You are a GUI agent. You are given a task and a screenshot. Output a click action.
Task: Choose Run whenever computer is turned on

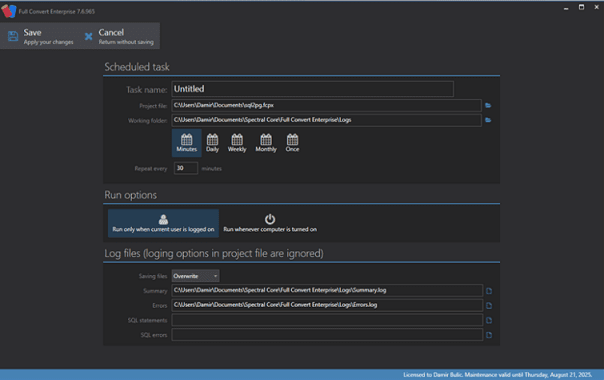tap(270, 223)
